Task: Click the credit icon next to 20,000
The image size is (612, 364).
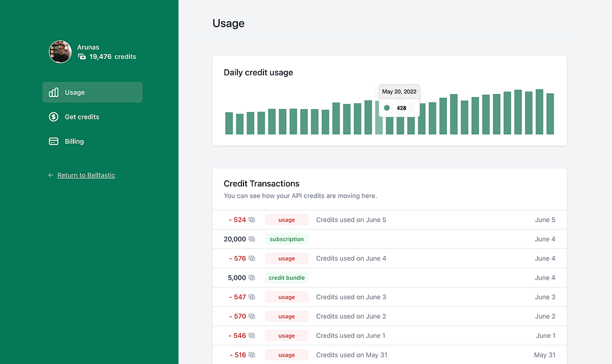Action: tap(252, 239)
